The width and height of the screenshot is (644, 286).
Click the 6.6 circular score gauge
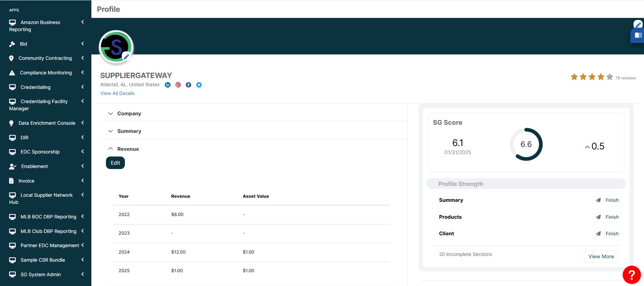click(526, 144)
